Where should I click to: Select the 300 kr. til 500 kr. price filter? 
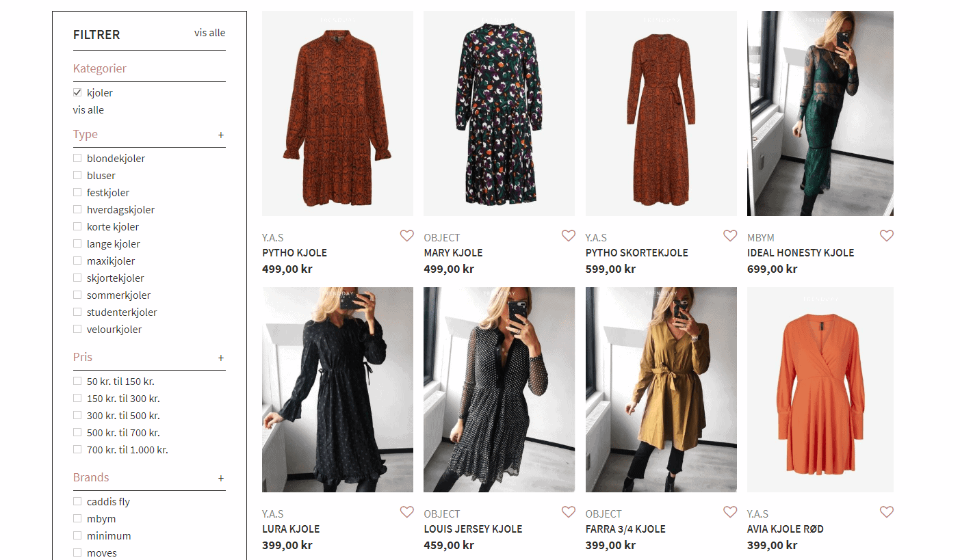coord(77,415)
